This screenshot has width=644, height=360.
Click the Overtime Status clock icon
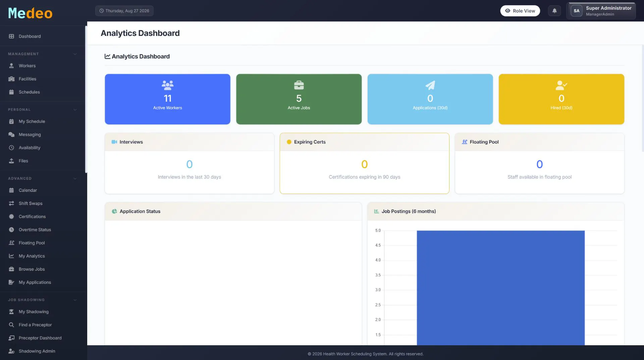(11, 230)
